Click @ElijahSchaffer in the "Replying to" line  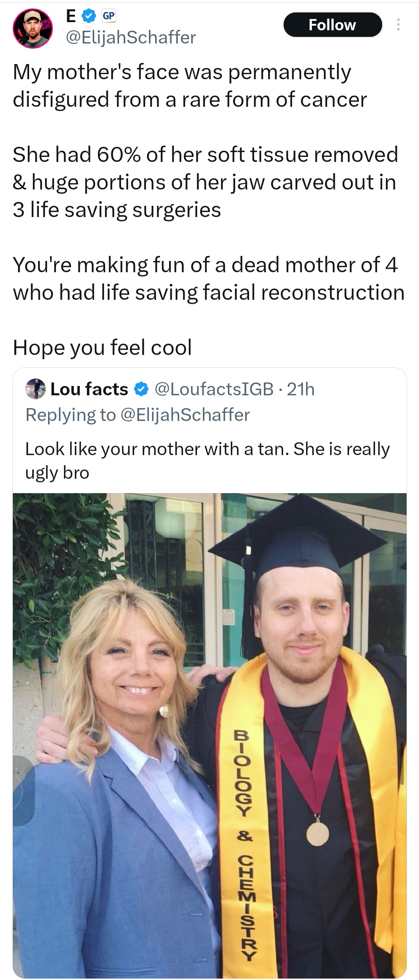point(185,415)
